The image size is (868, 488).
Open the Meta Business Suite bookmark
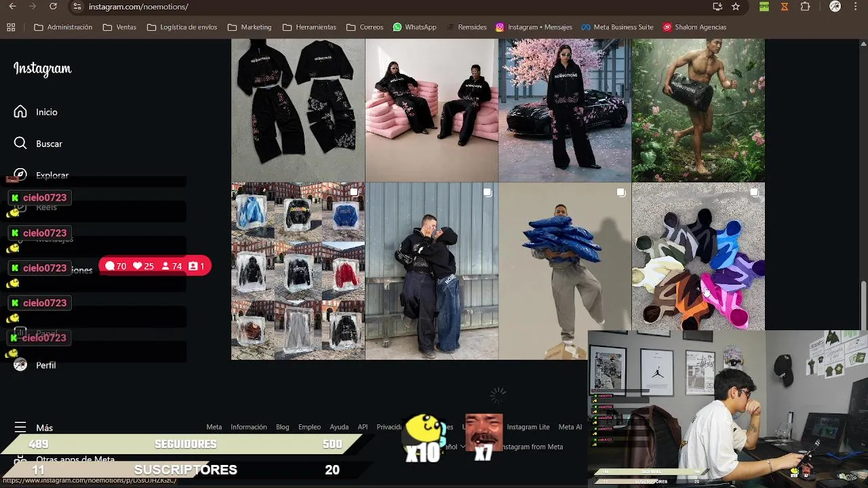click(616, 27)
